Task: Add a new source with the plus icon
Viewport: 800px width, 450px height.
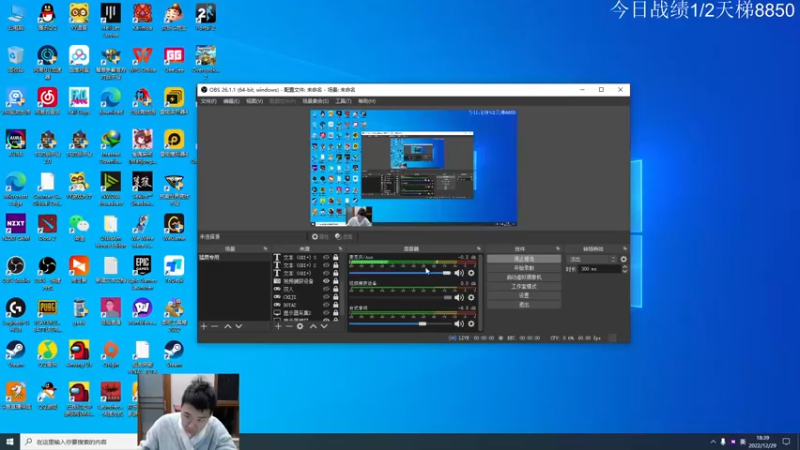Action: pos(278,326)
